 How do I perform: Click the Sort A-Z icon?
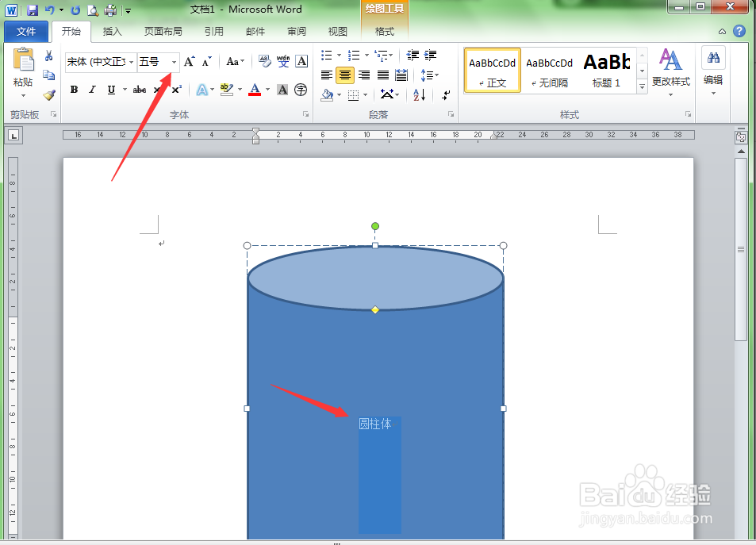click(x=420, y=94)
